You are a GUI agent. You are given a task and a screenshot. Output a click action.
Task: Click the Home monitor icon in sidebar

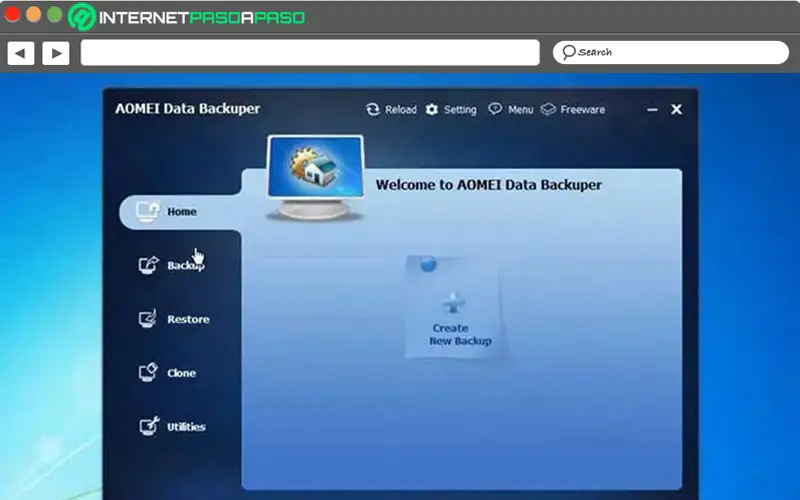[147, 211]
